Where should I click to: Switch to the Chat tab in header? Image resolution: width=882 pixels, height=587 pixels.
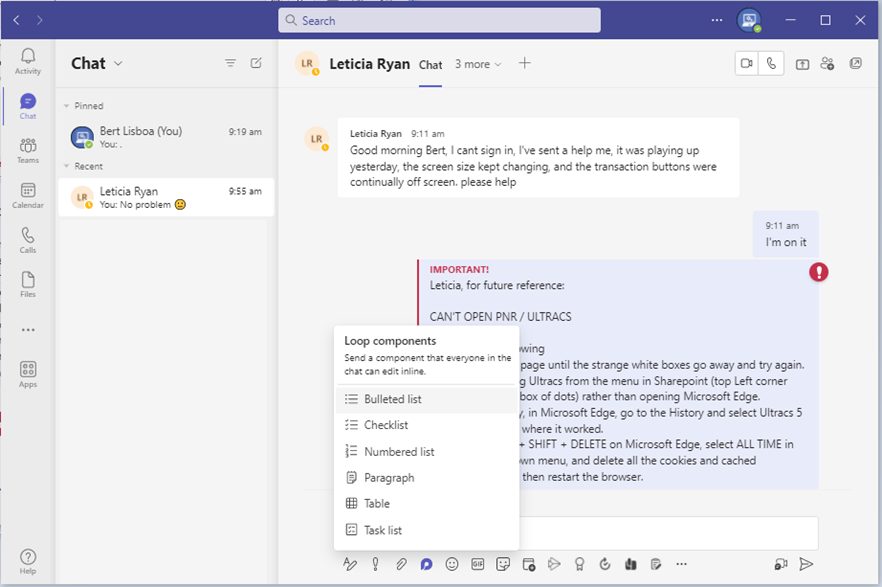pyautogui.click(x=430, y=65)
